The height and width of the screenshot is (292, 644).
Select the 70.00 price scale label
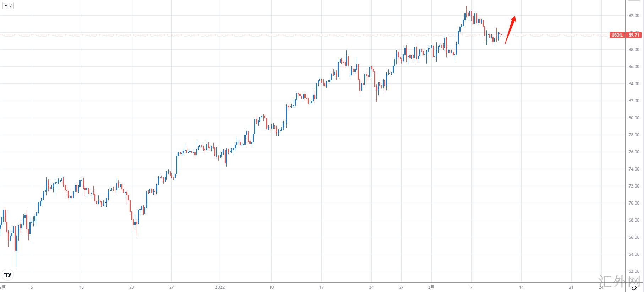(x=634, y=203)
